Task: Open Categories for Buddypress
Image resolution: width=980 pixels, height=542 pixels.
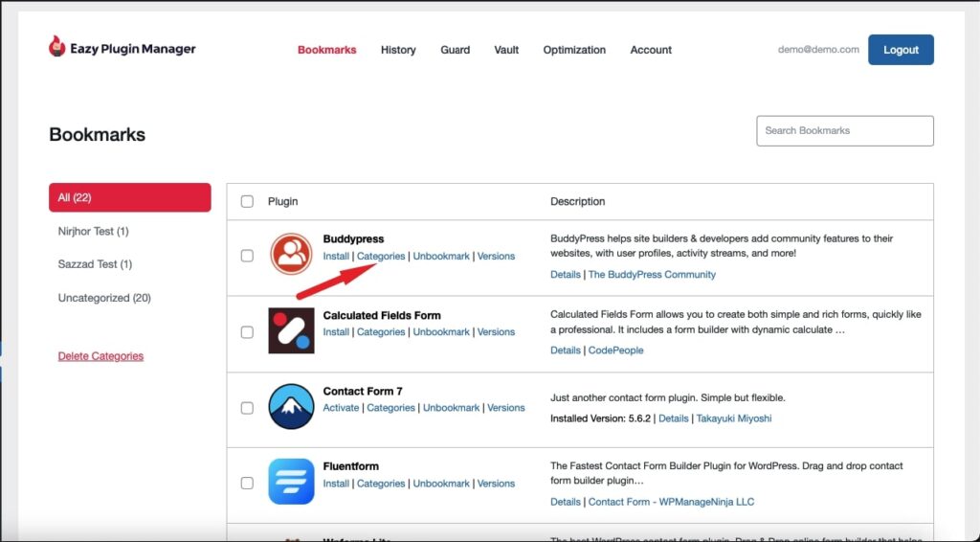Action: coord(381,257)
